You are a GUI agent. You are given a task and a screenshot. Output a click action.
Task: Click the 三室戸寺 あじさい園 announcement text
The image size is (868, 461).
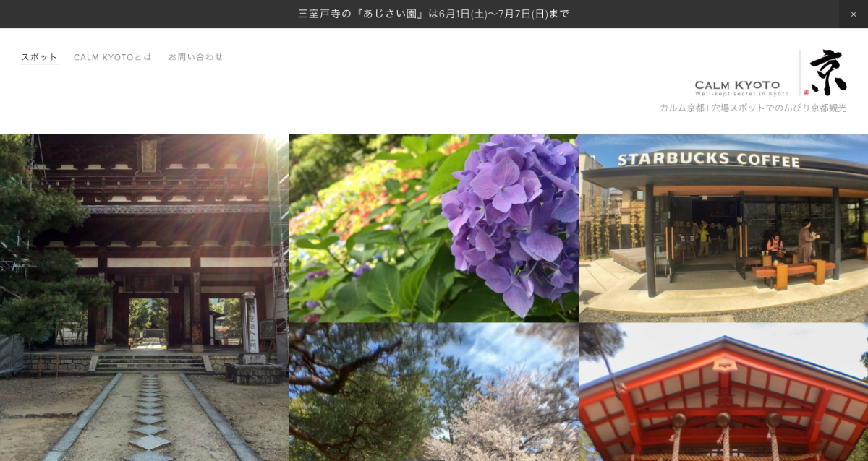pos(433,14)
